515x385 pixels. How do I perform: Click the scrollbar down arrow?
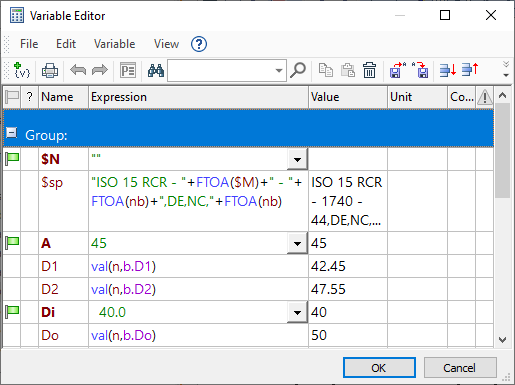(x=502, y=340)
